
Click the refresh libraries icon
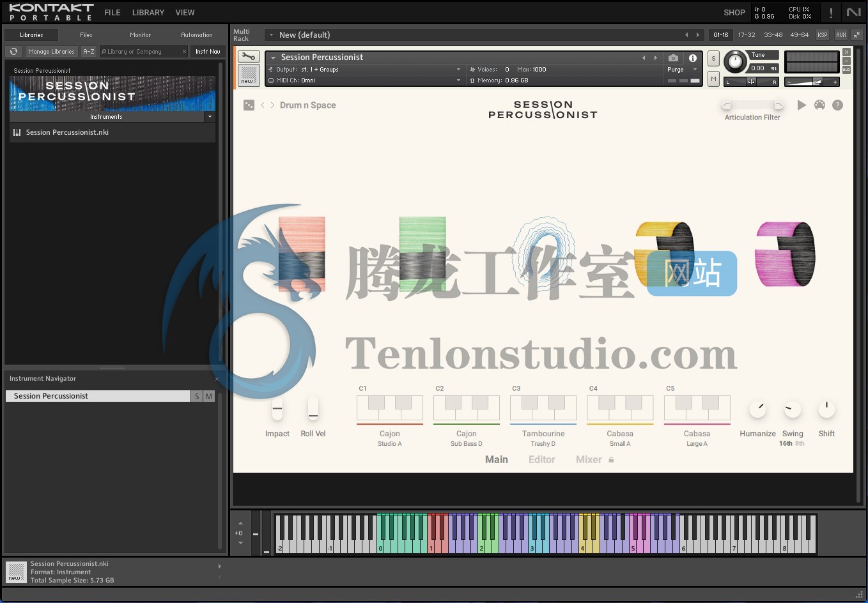click(x=14, y=51)
